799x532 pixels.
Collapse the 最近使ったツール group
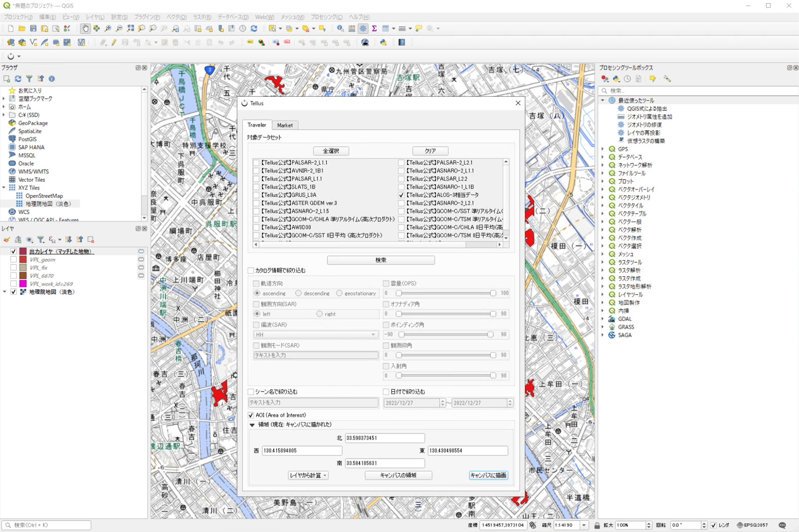(x=603, y=101)
